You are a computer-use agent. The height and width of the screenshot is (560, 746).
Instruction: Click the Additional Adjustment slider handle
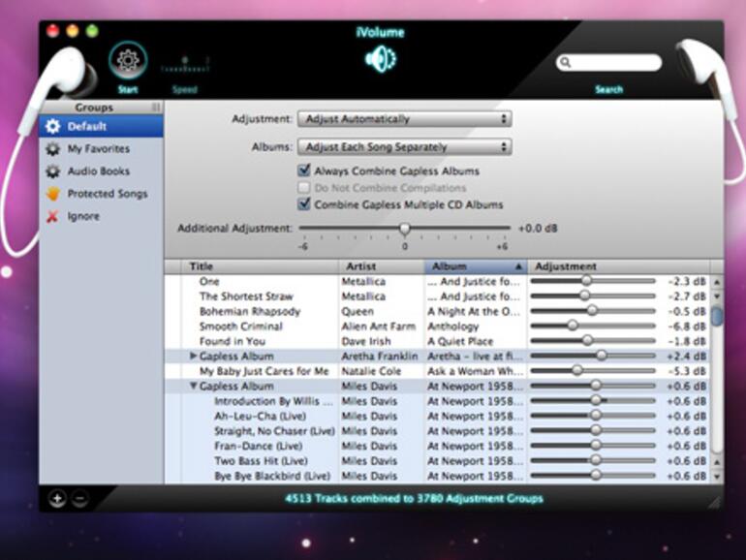[x=405, y=230]
